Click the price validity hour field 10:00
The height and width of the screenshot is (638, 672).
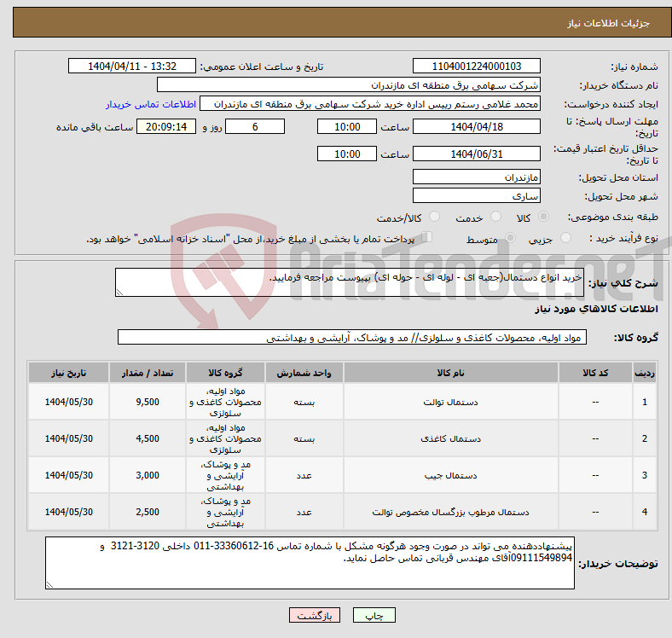347,154
